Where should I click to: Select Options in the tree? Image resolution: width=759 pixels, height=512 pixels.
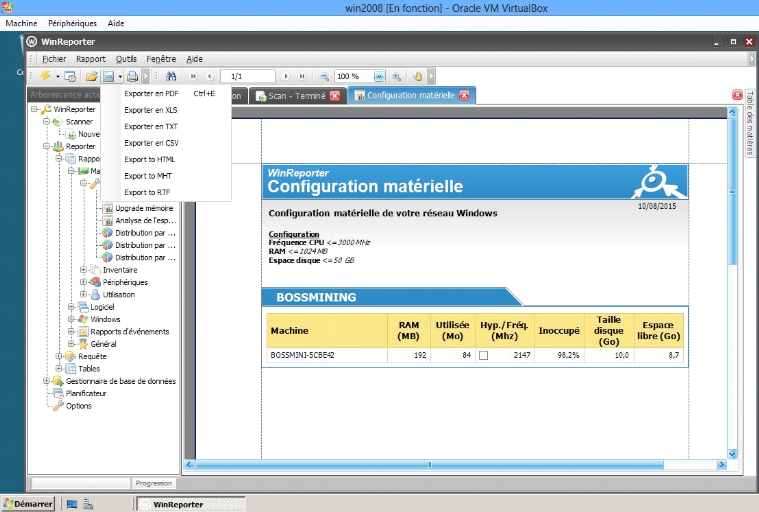point(78,406)
